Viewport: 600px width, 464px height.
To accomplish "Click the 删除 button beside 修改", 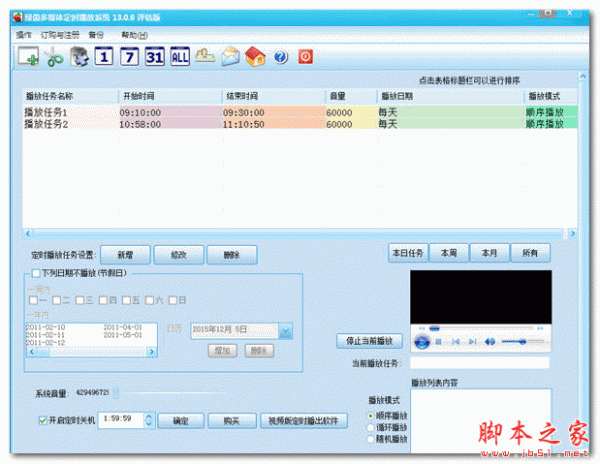I will [232, 255].
